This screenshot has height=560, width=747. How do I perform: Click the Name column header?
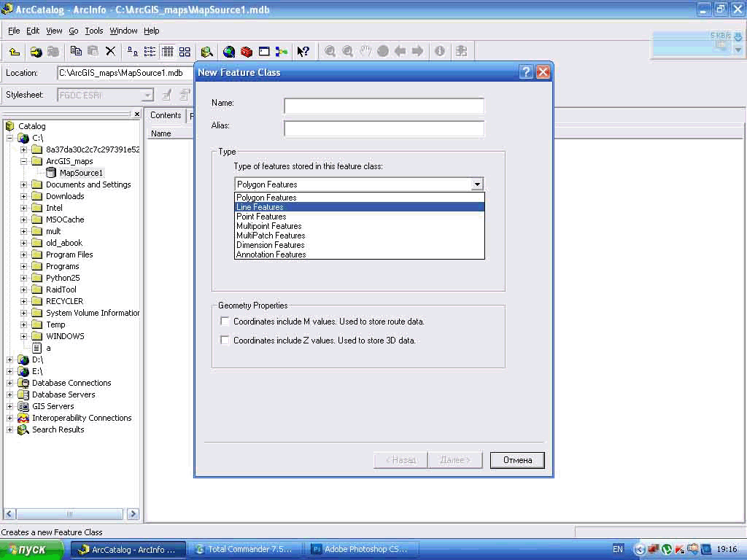[x=161, y=134]
